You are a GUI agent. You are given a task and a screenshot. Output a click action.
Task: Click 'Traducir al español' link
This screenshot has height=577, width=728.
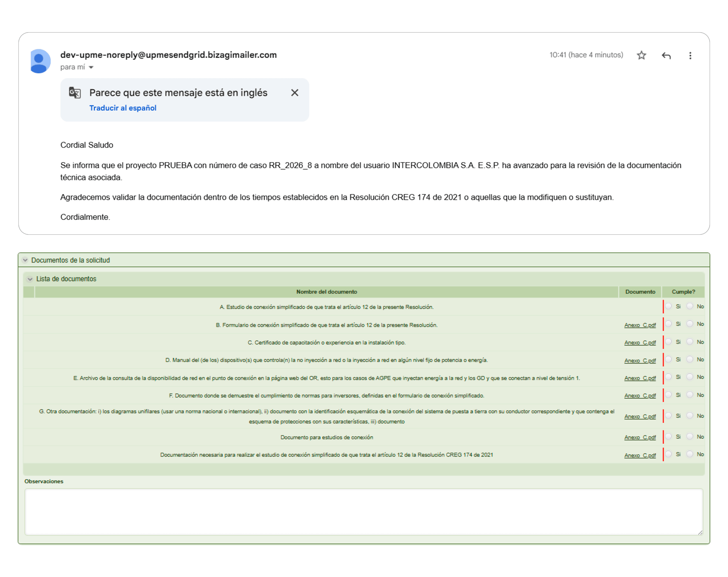(122, 108)
